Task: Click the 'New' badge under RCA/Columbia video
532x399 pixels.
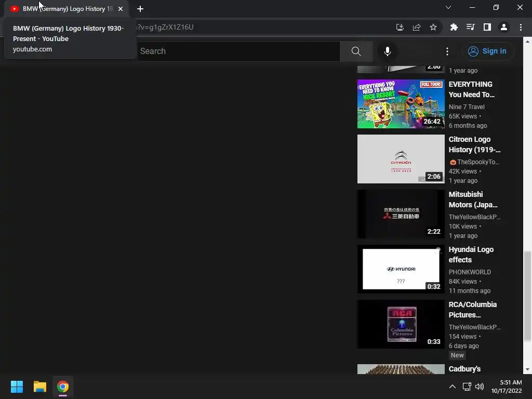Action: (x=457, y=355)
